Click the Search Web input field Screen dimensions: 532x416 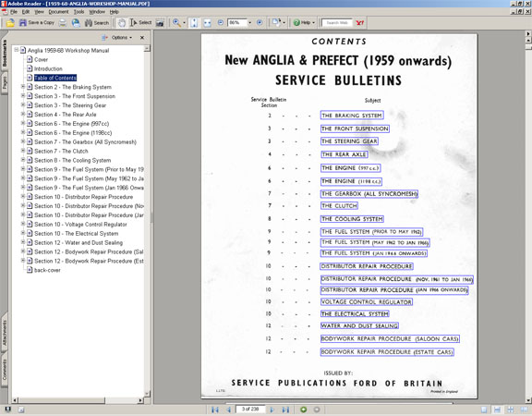[x=337, y=23]
